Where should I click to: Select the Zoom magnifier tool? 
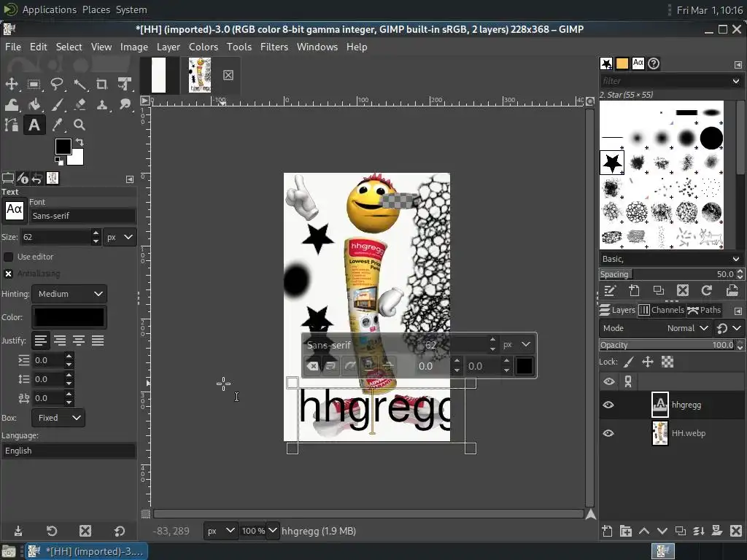pos(80,125)
